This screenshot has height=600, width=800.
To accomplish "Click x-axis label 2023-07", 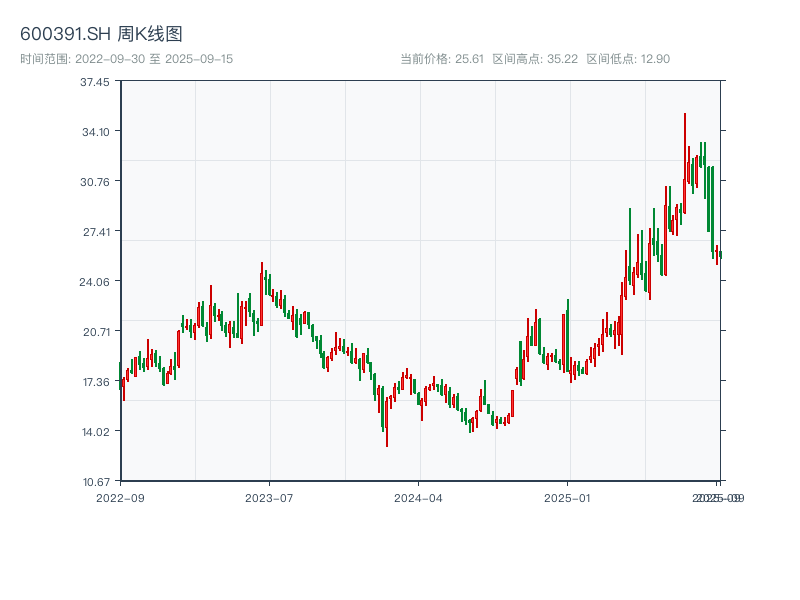I will click(x=269, y=498).
